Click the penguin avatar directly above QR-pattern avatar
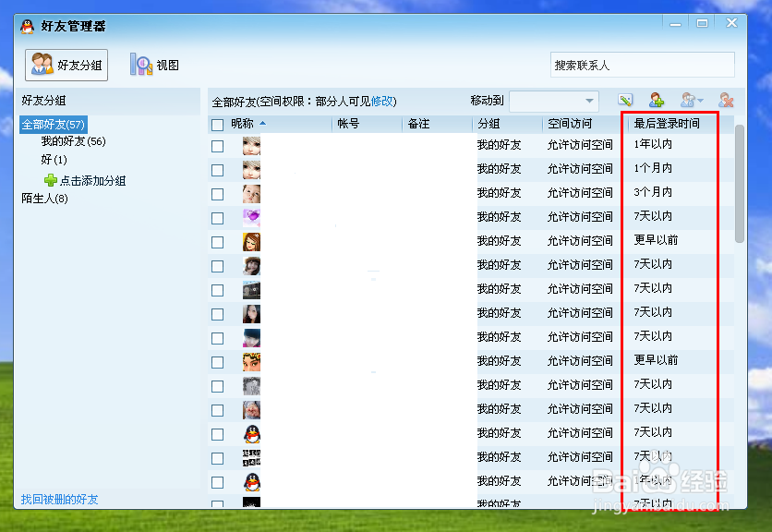 (251, 434)
